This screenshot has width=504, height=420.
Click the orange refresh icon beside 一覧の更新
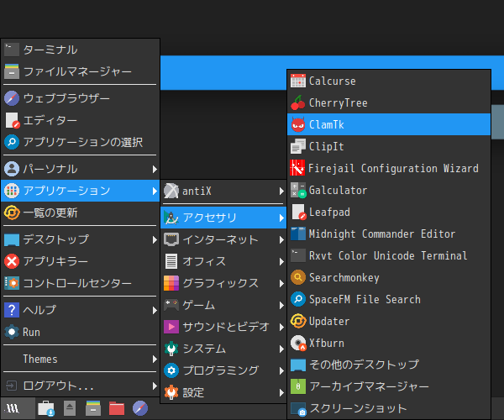point(12,213)
